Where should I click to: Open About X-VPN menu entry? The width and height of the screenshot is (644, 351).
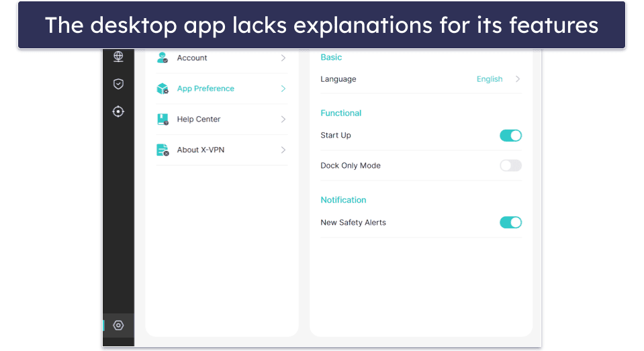click(222, 150)
